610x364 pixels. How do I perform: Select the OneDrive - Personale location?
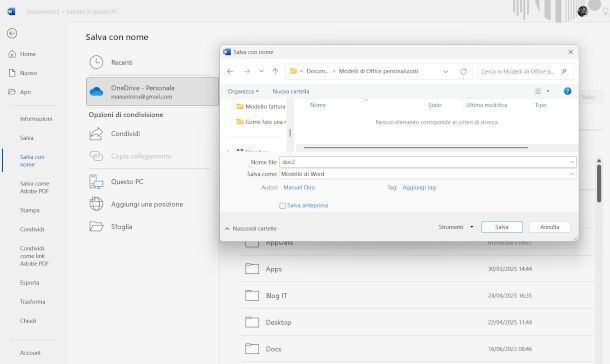click(152, 91)
